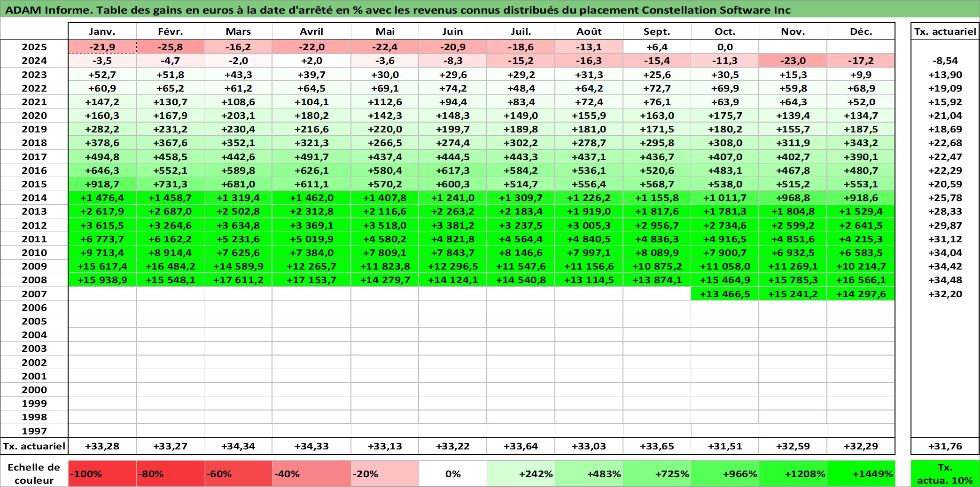This screenshot has width=980, height=487.
Task: Select actuarial rate +34,48 for 2008
Action: pyautogui.click(x=945, y=280)
